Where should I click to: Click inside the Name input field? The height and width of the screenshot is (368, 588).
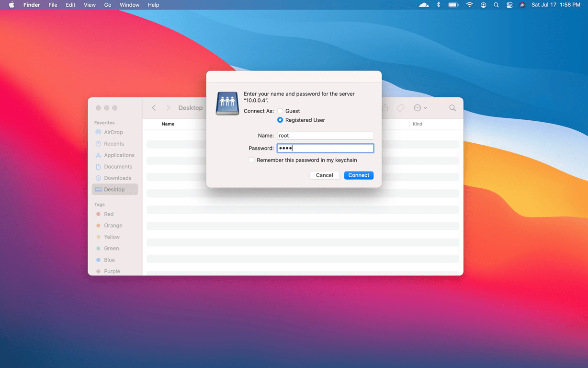(x=325, y=135)
